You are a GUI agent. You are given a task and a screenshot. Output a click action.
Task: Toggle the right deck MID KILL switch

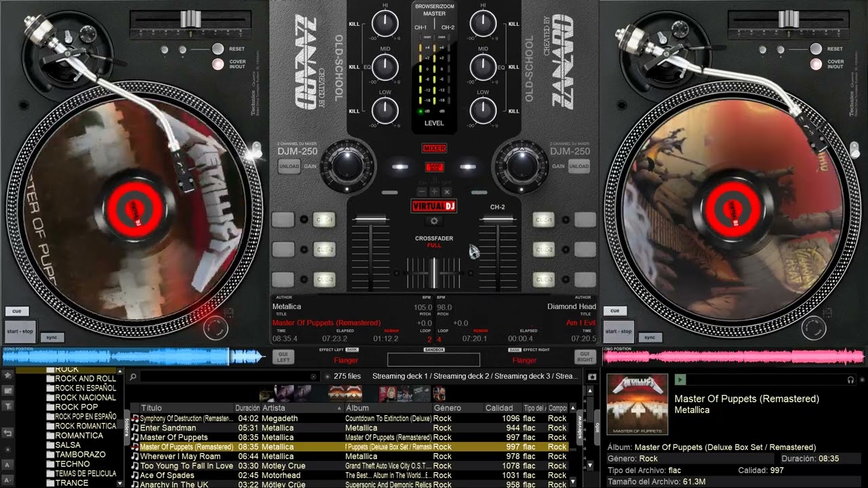point(513,67)
